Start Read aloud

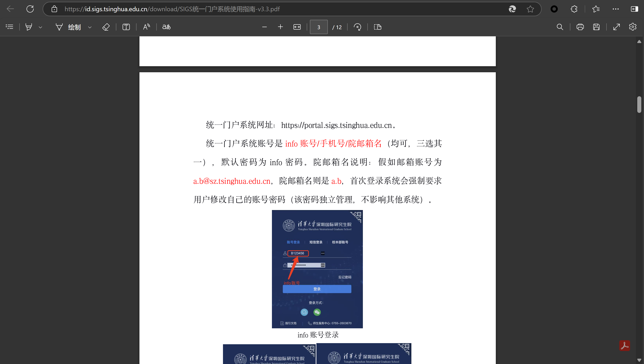pyautogui.click(x=146, y=27)
